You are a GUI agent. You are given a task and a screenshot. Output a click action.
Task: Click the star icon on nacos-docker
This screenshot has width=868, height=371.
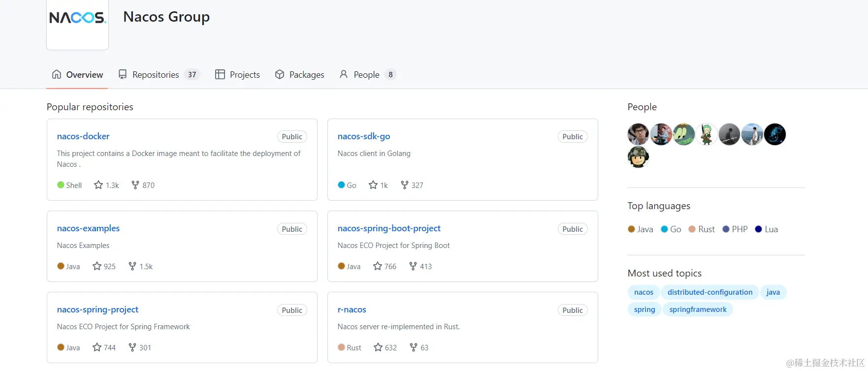click(98, 185)
